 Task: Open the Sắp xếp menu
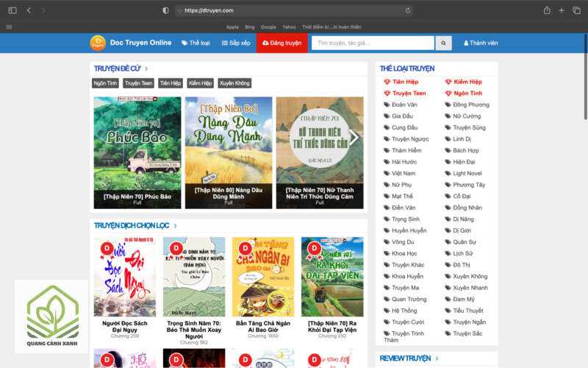(236, 43)
